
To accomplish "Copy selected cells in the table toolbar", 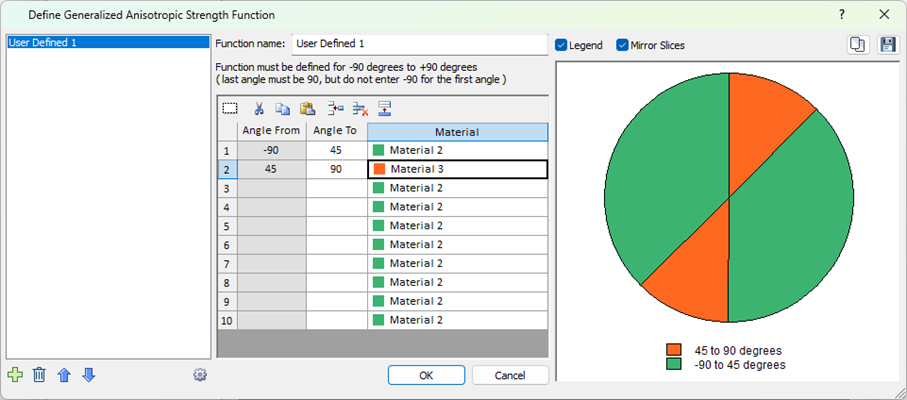I will tap(282, 108).
